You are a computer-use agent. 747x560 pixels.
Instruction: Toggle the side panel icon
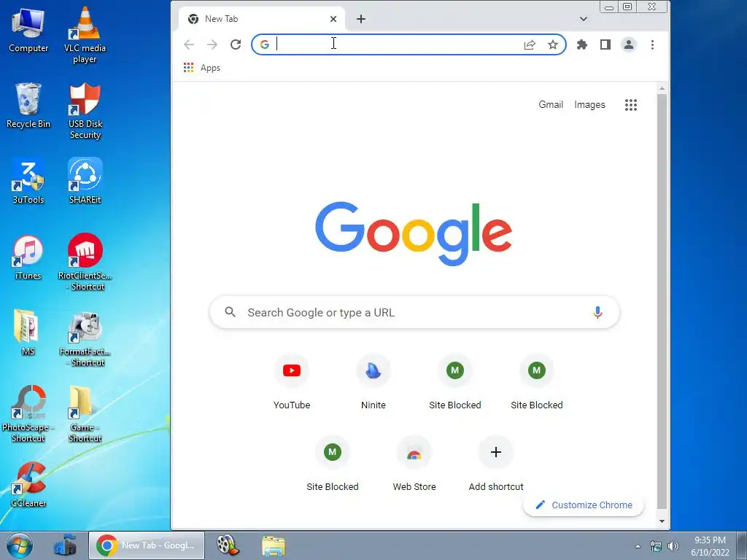pyautogui.click(x=605, y=44)
